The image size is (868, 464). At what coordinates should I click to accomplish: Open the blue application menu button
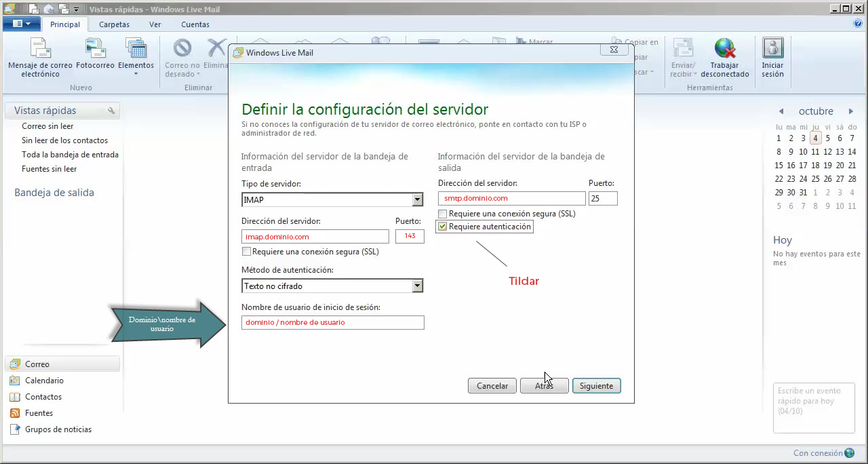coord(22,24)
